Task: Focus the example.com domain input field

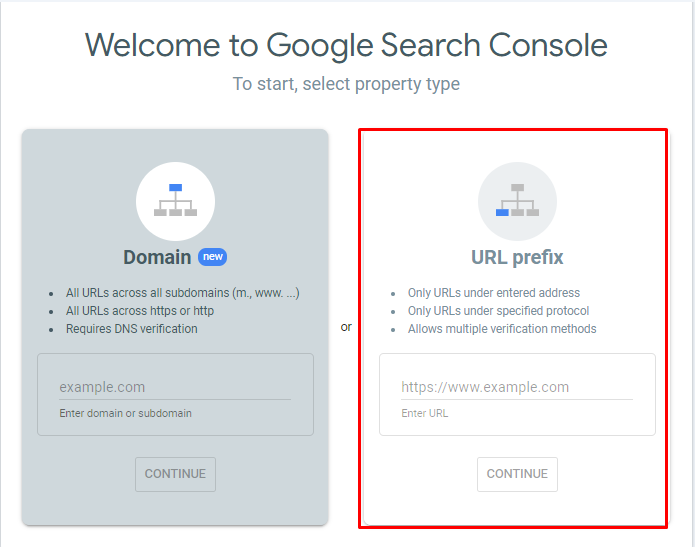Action: pos(175,387)
